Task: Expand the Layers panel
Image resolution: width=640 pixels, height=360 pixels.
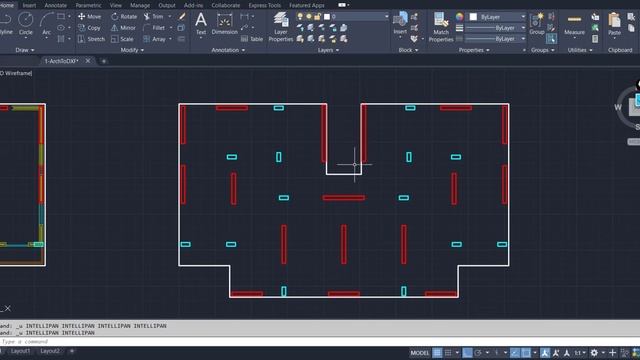Action: [x=328, y=50]
